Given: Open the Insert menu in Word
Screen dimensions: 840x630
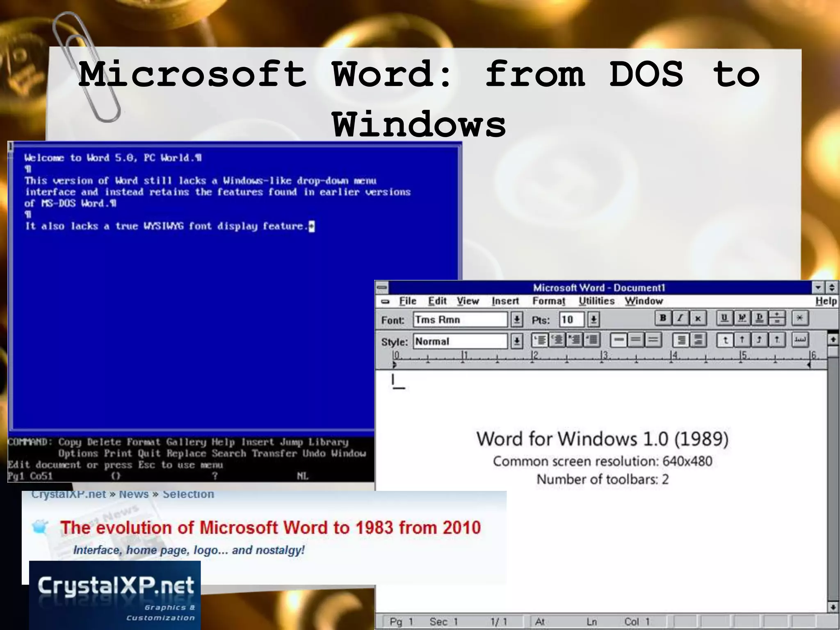Looking at the screenshot, I should pos(505,301).
